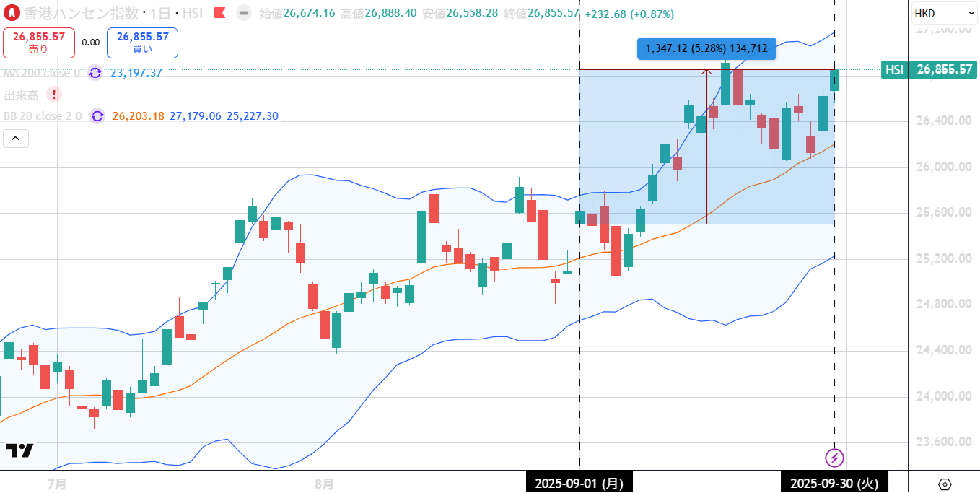Collapse the indicator legend with the chevron button

[x=16, y=139]
